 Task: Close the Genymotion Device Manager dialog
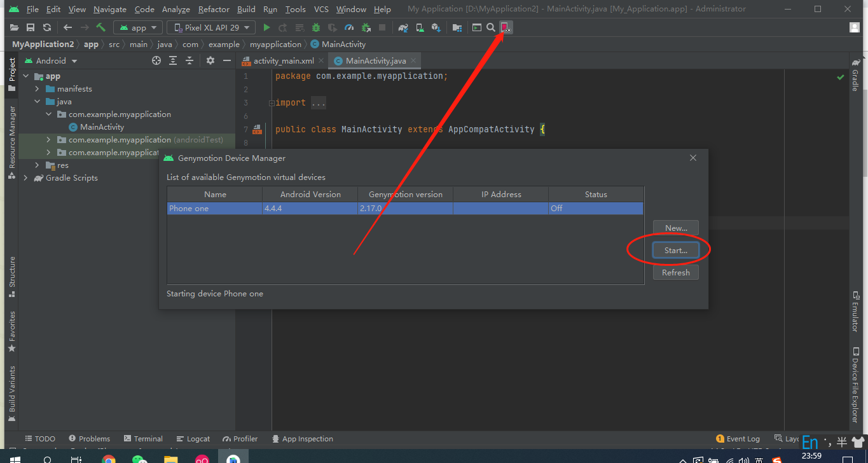693,158
